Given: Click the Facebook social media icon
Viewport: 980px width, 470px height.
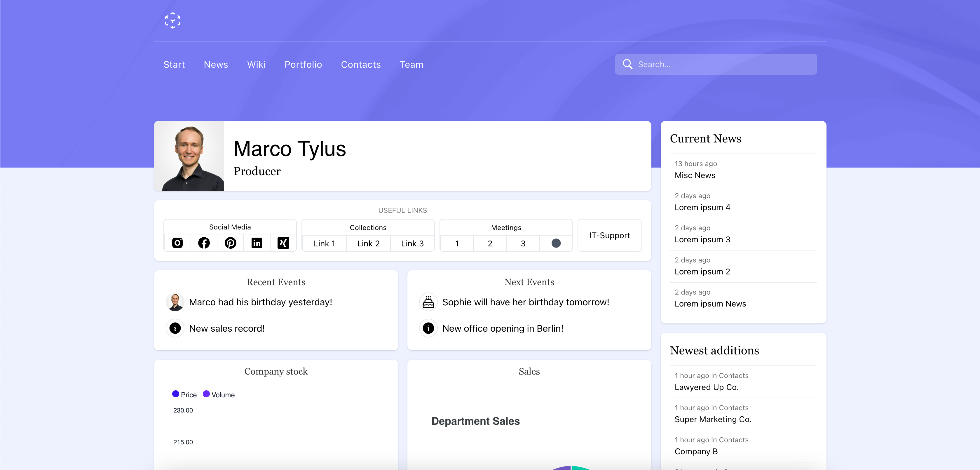Looking at the screenshot, I should pyautogui.click(x=203, y=243).
